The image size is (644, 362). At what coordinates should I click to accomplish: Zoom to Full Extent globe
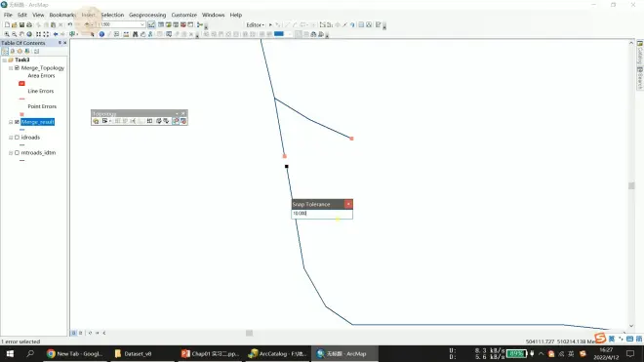pos(29,34)
